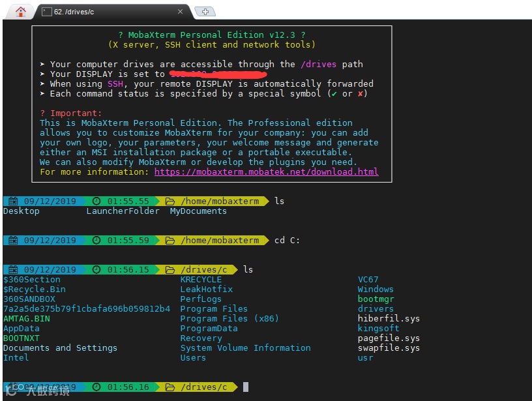Image resolution: width=532 pixels, height=401 pixels.
Task: Click the '7a2a5de375b79f1cbafa696b059812b4' entry
Action: pyautogui.click(x=87, y=309)
